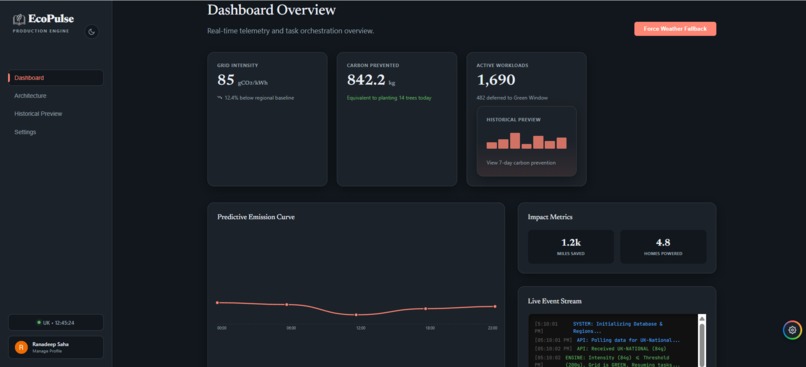Open Manage Profile for Ranadeep Saha
The width and height of the screenshot is (806, 367).
coord(56,347)
